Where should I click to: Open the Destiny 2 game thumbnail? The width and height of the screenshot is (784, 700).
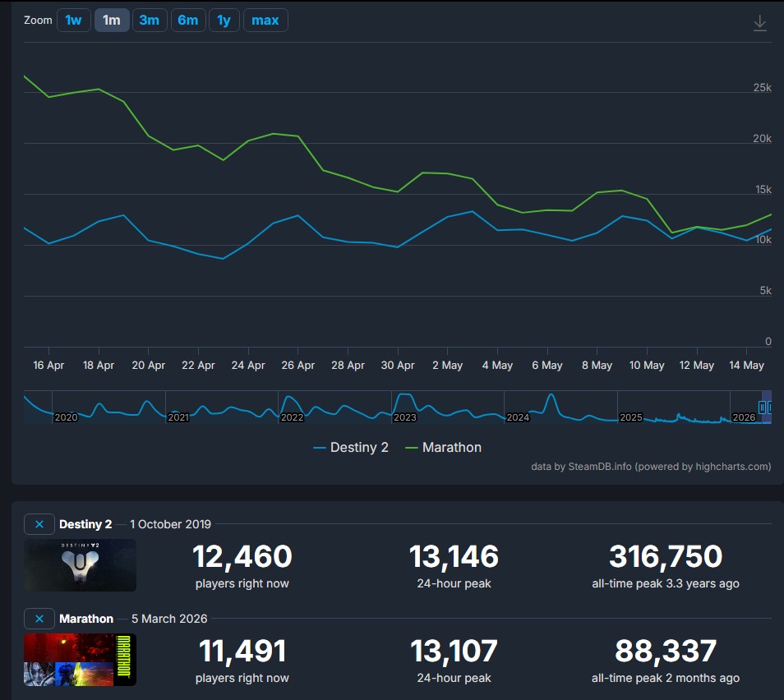coord(80,565)
